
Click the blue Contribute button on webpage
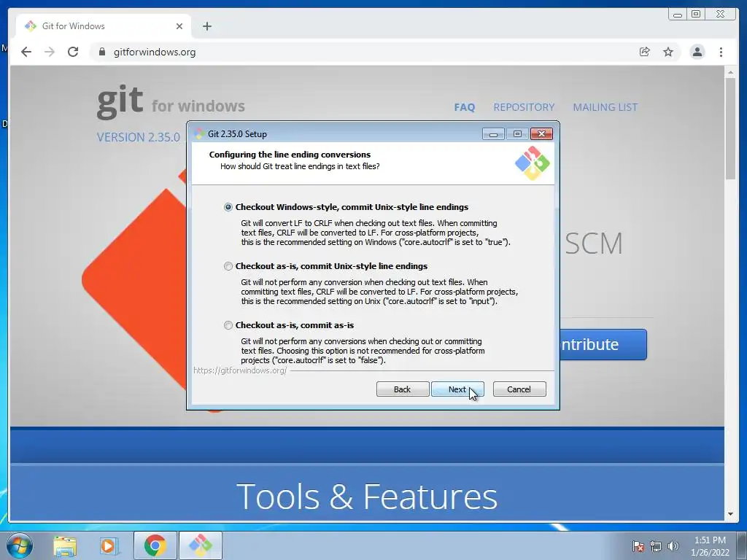click(x=603, y=344)
